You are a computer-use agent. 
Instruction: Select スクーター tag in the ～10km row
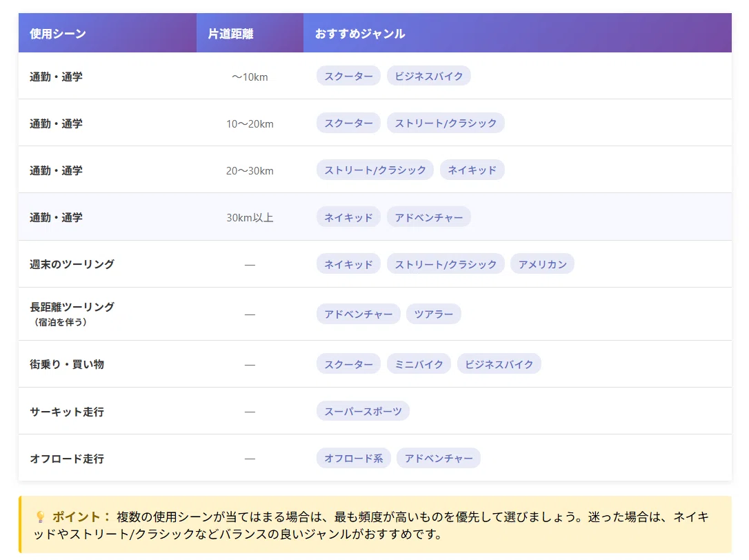pos(348,76)
